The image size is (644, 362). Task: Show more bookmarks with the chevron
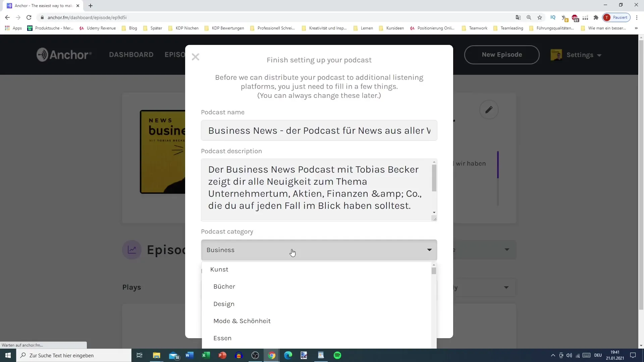click(636, 28)
